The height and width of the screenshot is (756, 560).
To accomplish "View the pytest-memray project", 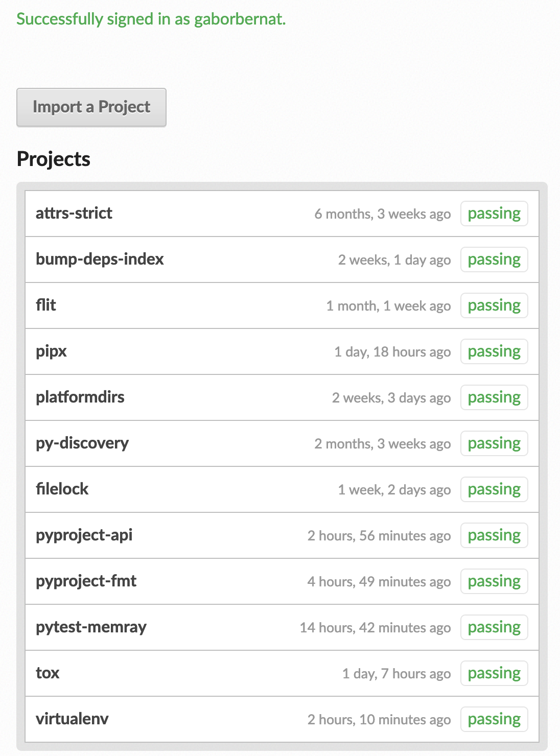I will coord(91,627).
